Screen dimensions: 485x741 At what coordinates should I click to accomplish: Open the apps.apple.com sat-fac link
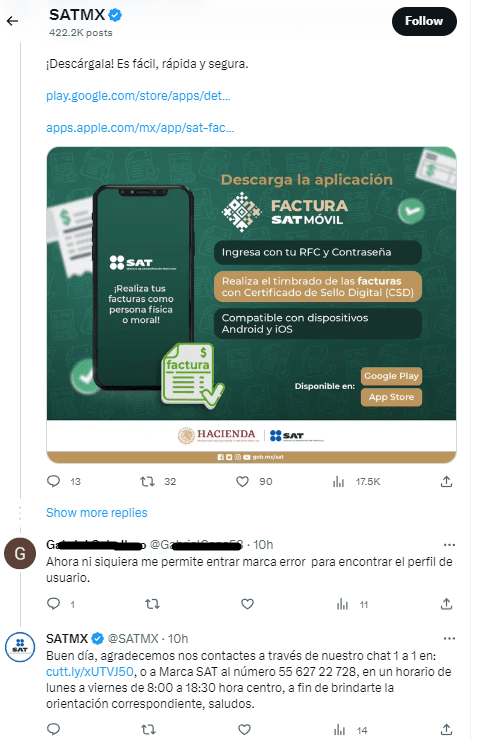(x=140, y=128)
